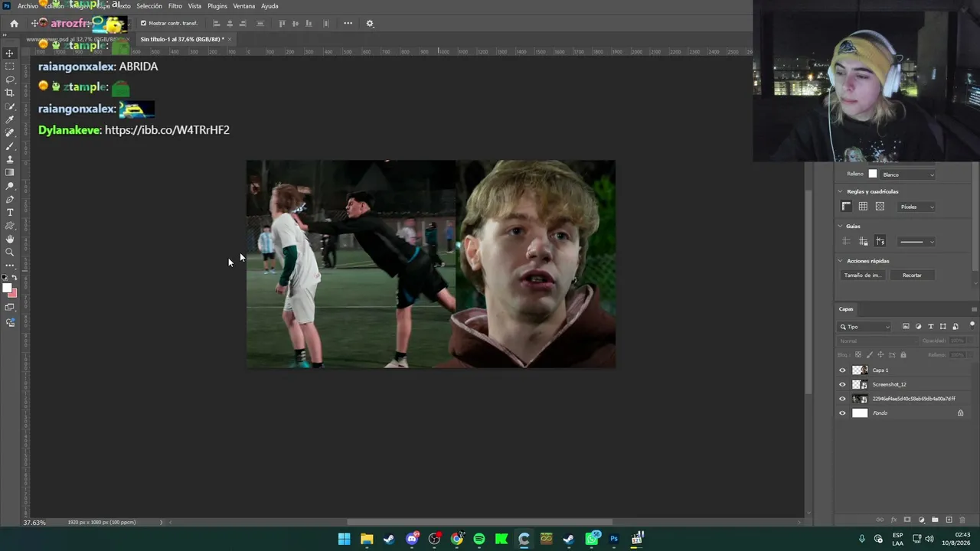Collapse the Guías section
The height and width of the screenshot is (551, 980).
coord(840,227)
